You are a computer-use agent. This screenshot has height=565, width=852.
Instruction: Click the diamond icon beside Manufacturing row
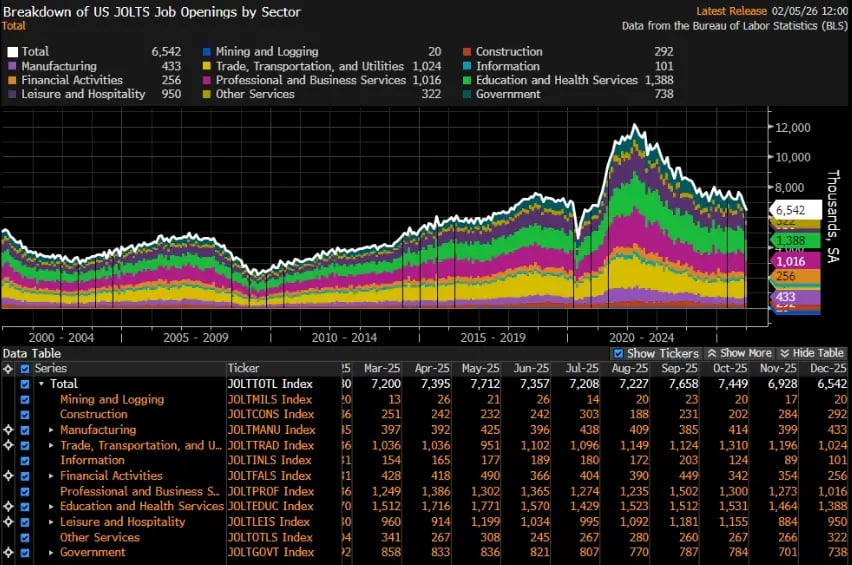click(8, 430)
